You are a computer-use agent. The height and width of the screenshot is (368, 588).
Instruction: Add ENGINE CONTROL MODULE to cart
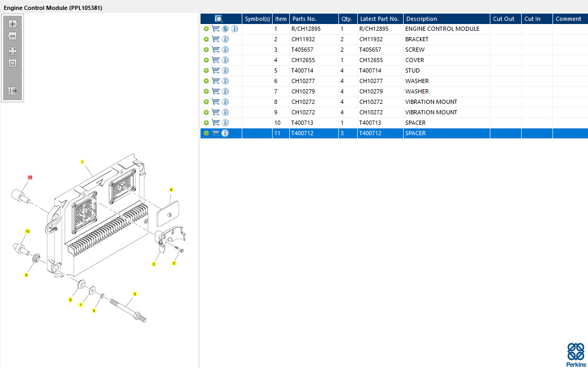(x=215, y=29)
